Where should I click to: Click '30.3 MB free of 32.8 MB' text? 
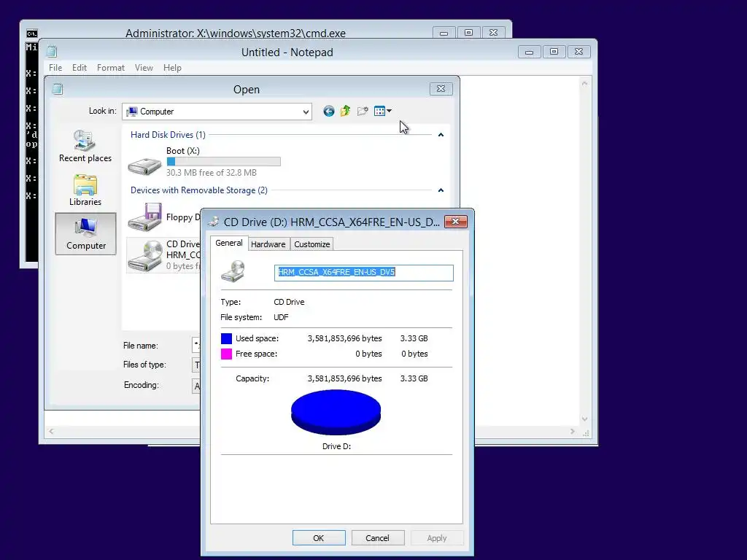212,172
